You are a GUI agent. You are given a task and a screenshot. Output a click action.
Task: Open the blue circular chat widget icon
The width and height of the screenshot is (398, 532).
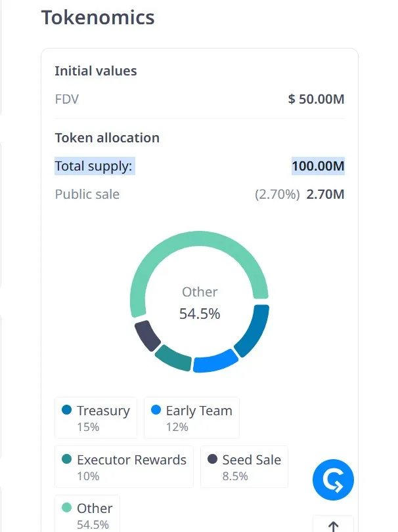coord(333,480)
